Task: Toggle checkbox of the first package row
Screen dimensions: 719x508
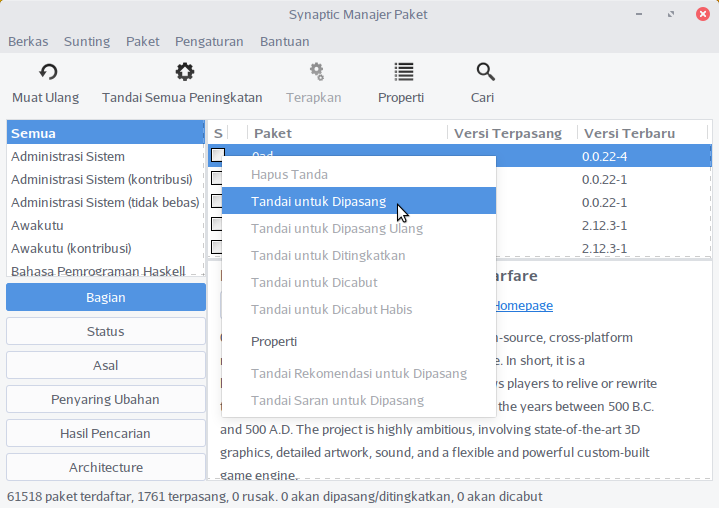Action: pyautogui.click(x=217, y=155)
